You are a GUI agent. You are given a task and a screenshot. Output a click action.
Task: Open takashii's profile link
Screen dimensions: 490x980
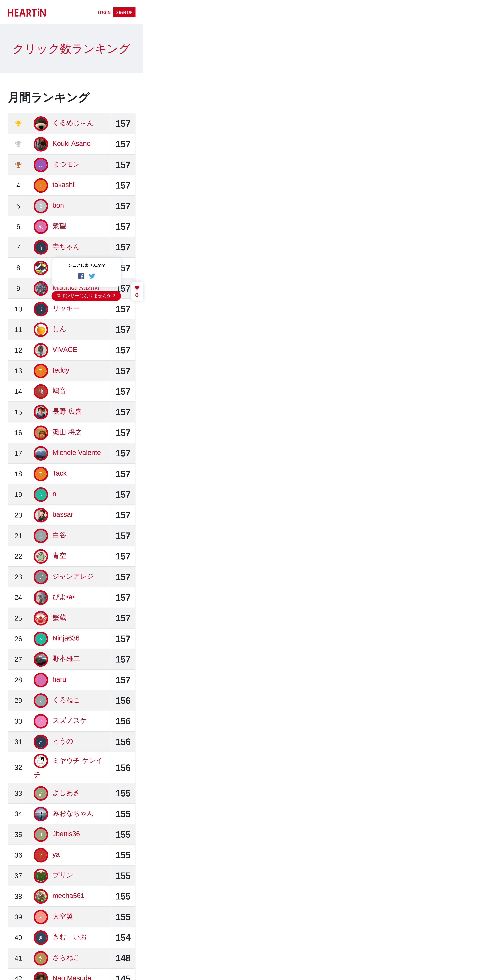64,185
